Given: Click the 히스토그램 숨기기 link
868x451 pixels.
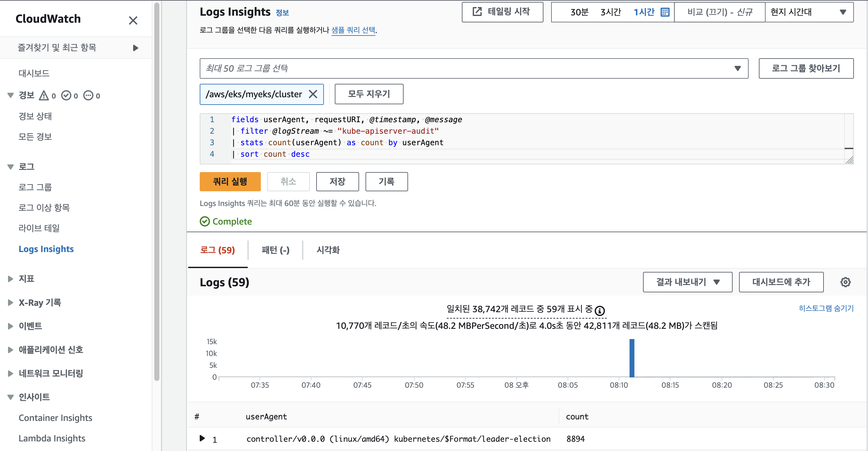Looking at the screenshot, I should coord(825,308).
